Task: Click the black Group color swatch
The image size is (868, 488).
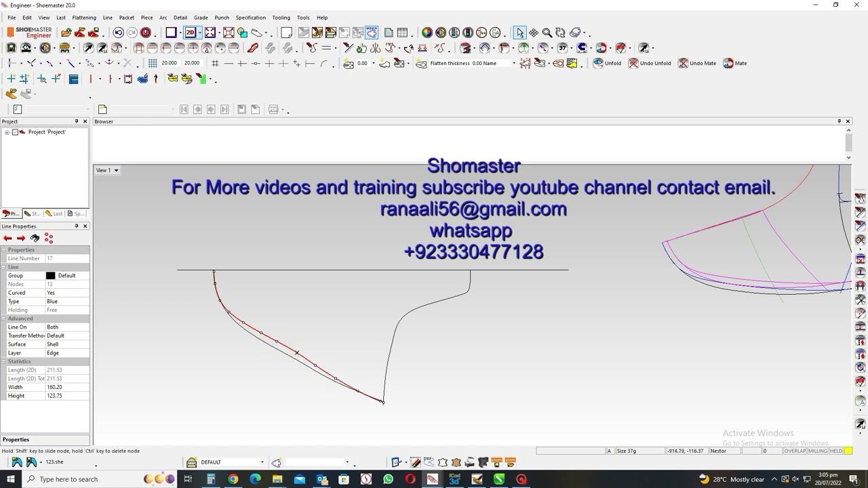Action: coord(50,276)
